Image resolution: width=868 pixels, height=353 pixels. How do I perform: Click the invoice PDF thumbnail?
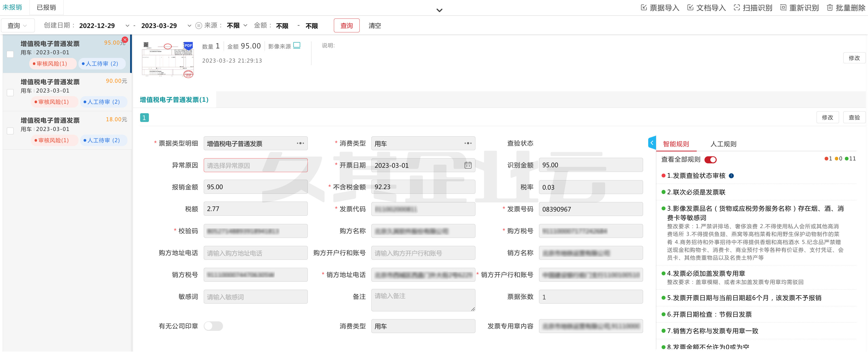[x=168, y=60]
